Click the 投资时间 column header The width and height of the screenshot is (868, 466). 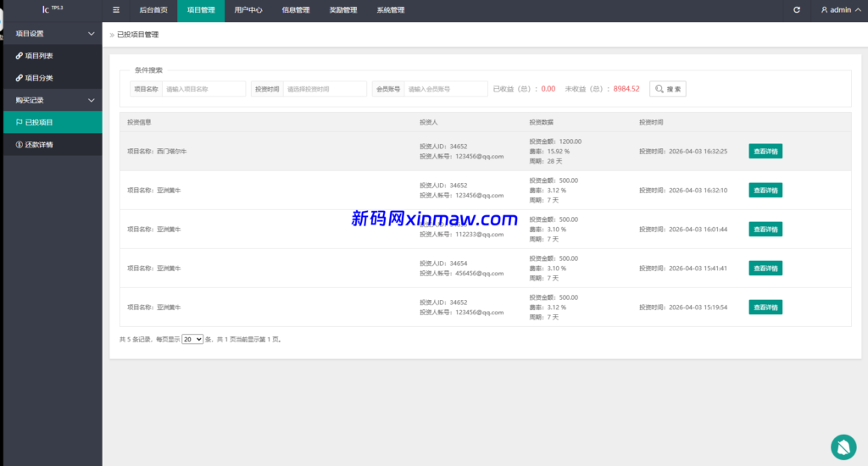651,122
